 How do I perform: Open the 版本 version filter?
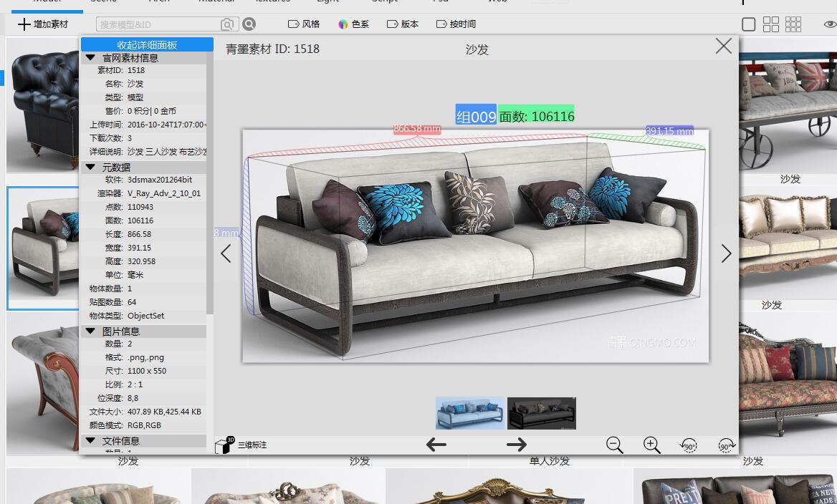click(403, 24)
